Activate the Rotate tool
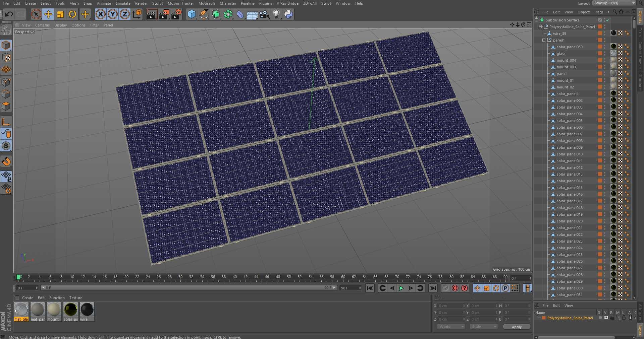 pyautogui.click(x=72, y=14)
